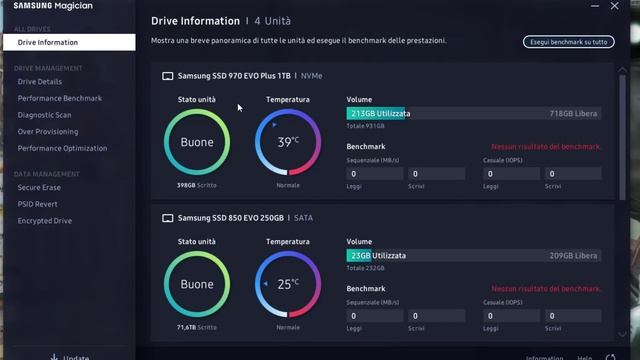Click 970 EVO sequential Leggi value field
The width and height of the screenshot is (640, 360).
[x=375, y=174]
